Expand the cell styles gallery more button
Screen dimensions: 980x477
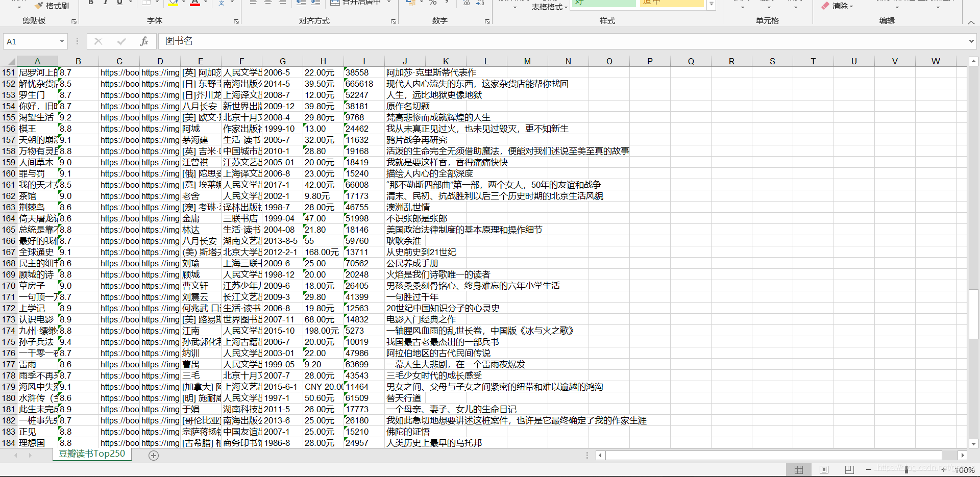(x=711, y=4)
